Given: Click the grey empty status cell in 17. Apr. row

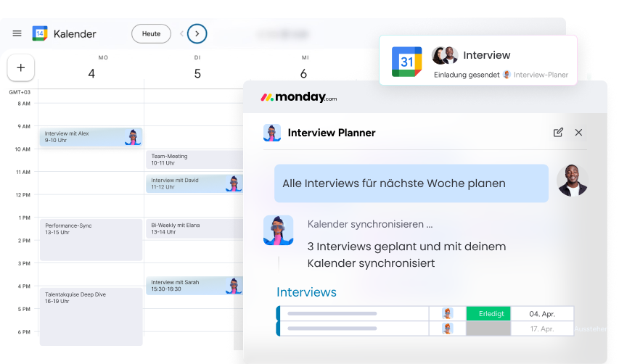Looking at the screenshot, I should pyautogui.click(x=488, y=328).
